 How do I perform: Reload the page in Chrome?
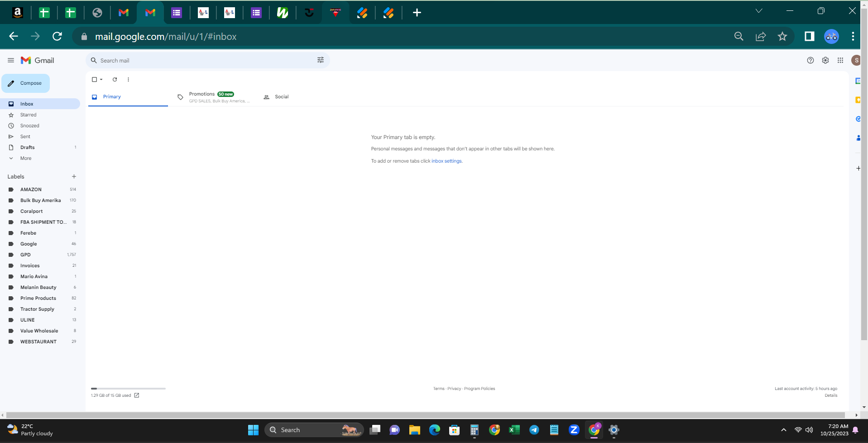57,36
